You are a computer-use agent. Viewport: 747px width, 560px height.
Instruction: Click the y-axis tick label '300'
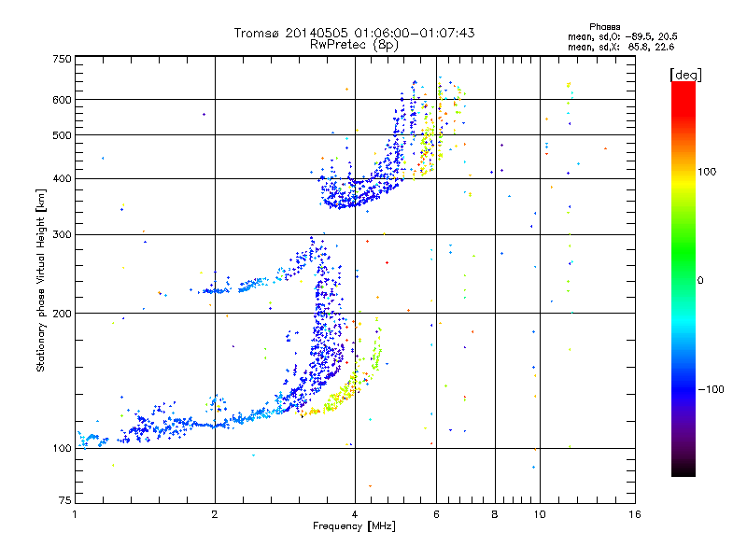[x=63, y=235]
